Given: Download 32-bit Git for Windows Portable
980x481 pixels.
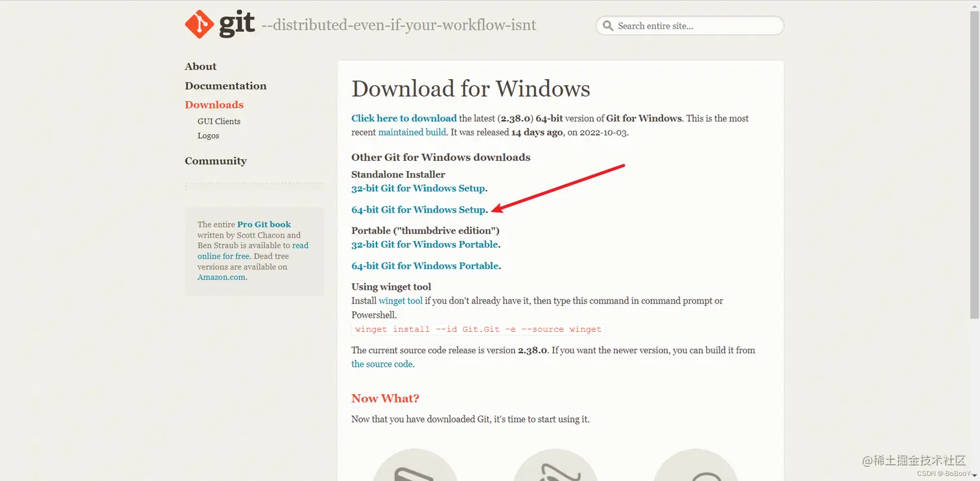Looking at the screenshot, I should (425, 244).
